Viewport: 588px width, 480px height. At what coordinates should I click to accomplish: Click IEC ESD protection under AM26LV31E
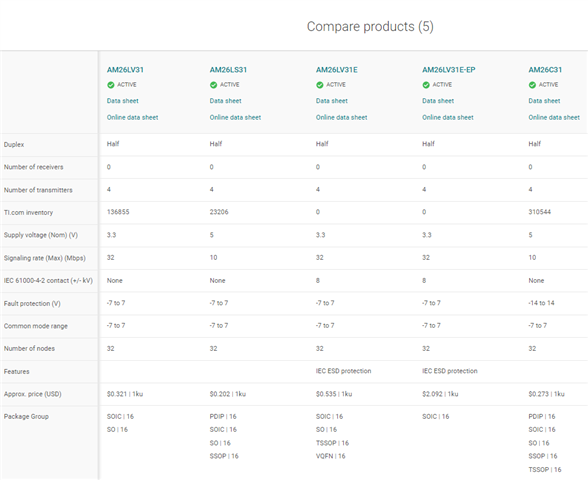point(343,371)
